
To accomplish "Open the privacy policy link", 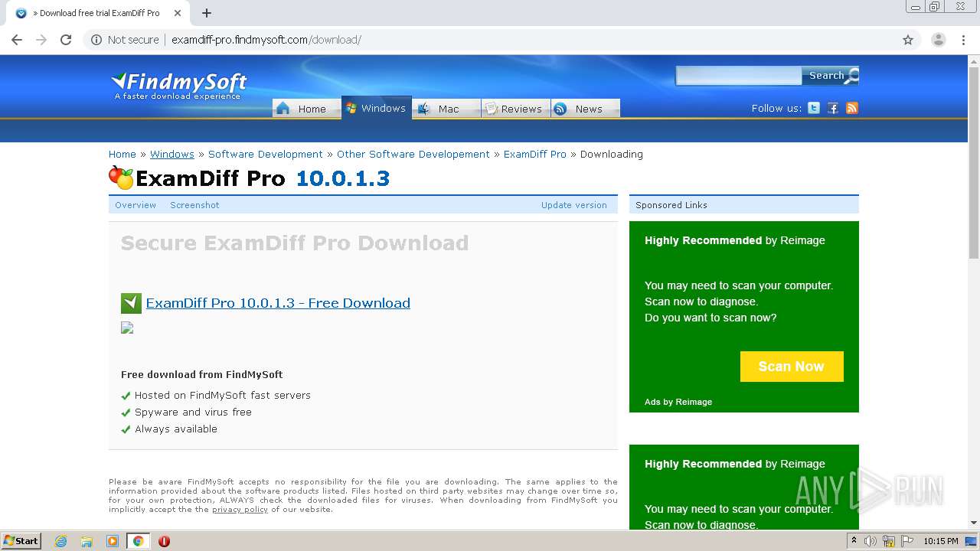I will click(x=240, y=510).
